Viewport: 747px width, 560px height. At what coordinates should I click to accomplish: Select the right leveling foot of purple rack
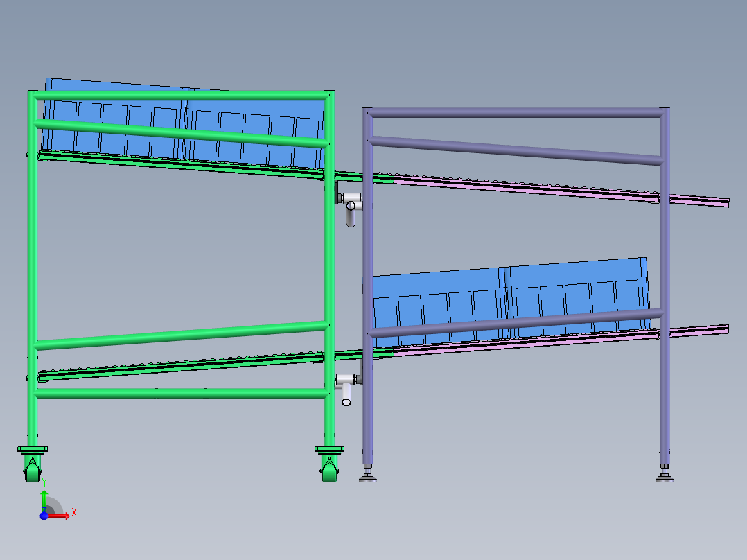665,473
